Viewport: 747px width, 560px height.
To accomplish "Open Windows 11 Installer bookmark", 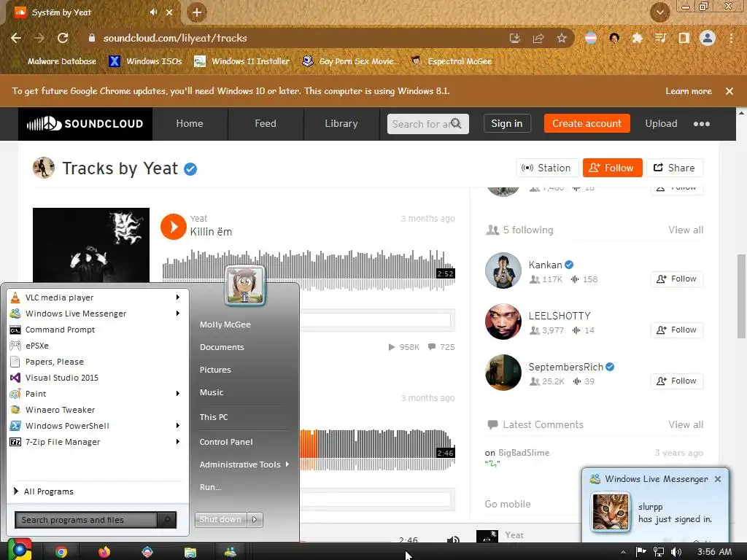I will [242, 61].
